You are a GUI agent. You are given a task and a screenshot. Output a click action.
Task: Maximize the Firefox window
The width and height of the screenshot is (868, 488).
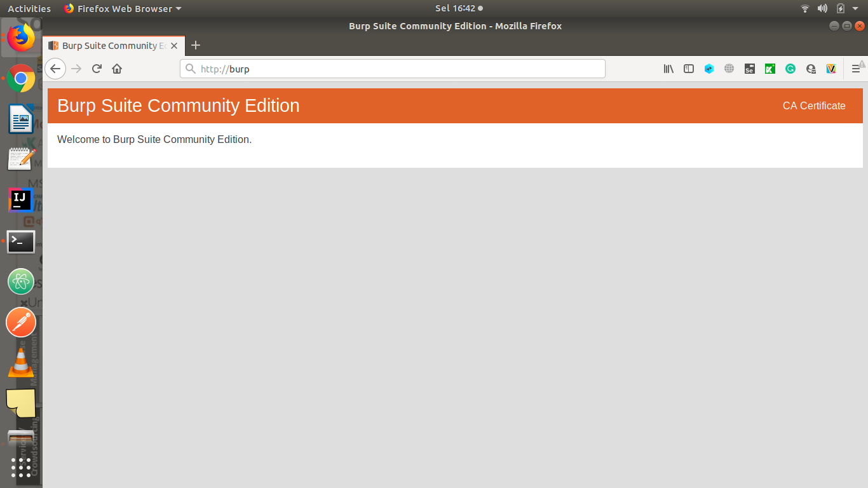(847, 26)
